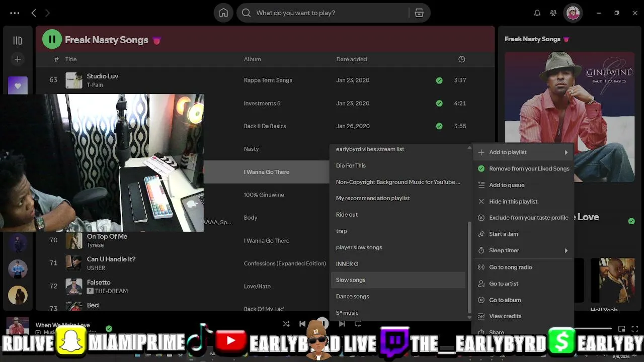Click the On Top Of Me cover thumbnail
The image size is (644, 362).
(x=74, y=241)
